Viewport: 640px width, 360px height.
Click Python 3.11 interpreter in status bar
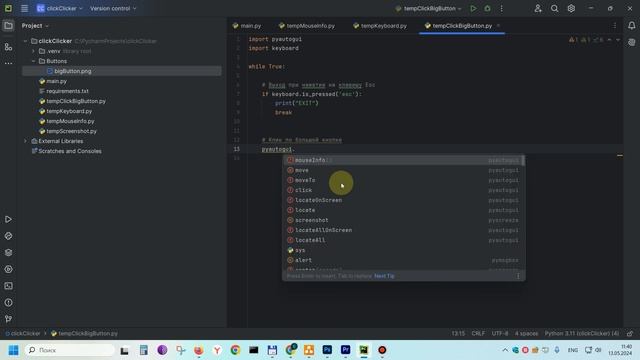click(x=582, y=333)
